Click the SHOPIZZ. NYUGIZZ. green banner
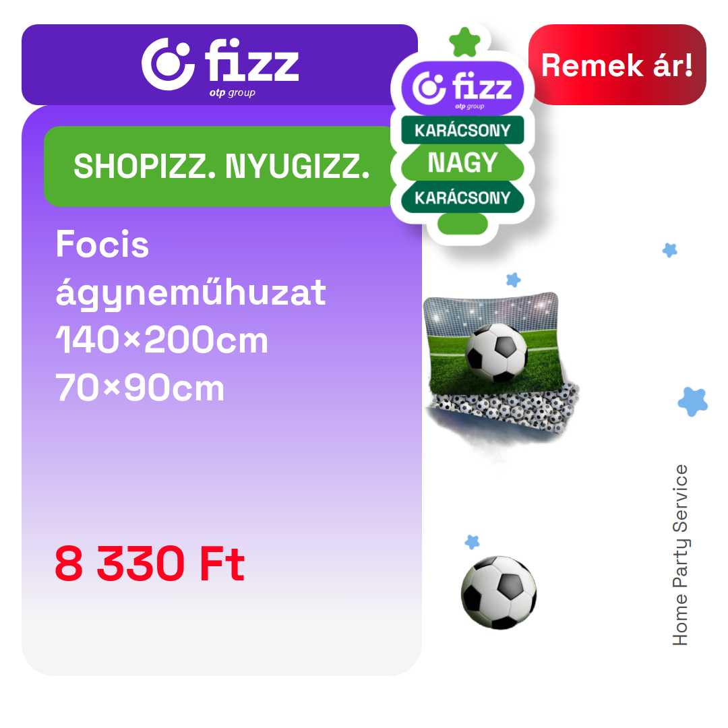Screen dimensions: 728x728 click(x=222, y=166)
